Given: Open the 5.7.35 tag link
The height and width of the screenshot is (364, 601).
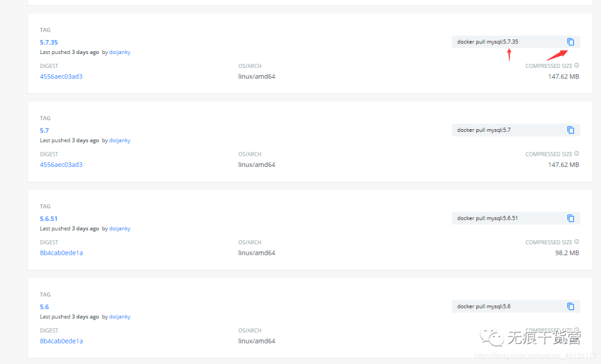Looking at the screenshot, I should click(x=49, y=42).
